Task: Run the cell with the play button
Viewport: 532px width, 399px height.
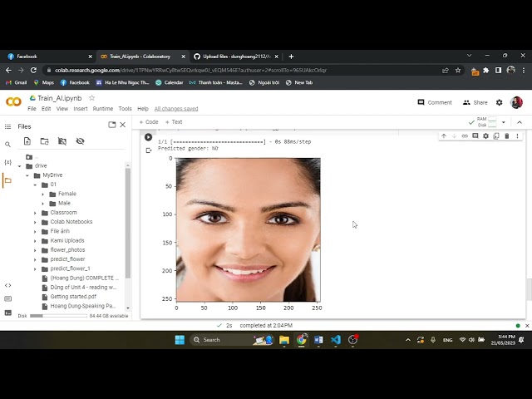Action: (x=148, y=137)
